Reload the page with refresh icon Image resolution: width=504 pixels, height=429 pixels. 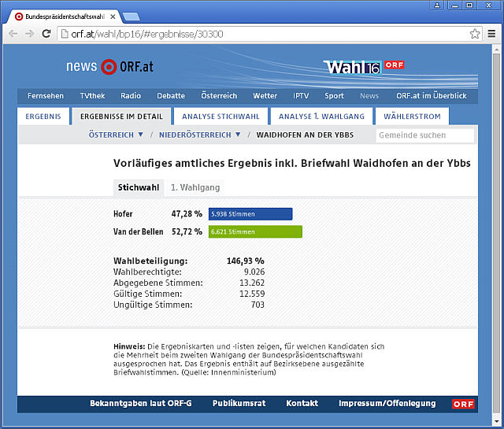[46, 34]
